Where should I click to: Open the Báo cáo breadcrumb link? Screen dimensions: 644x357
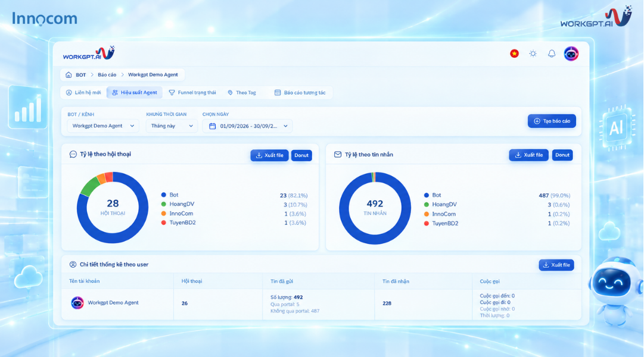point(107,75)
